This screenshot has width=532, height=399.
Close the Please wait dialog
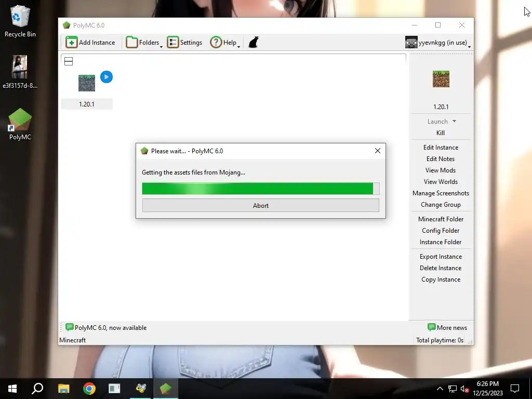pyautogui.click(x=377, y=151)
